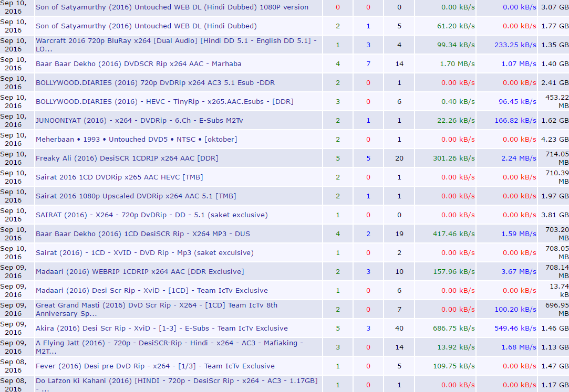Click the 13.74 kB size in the Madaari Desi Scr row
Image resolution: width=569 pixels, height=392 pixels.
point(559,290)
